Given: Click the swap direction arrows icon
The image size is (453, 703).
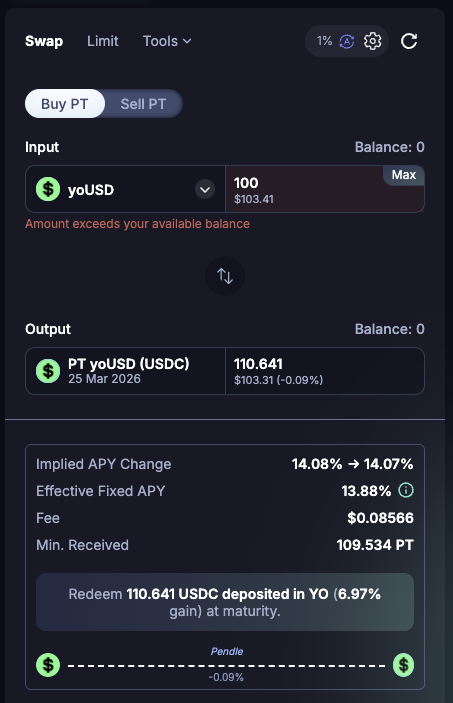Looking at the screenshot, I should [x=225, y=276].
